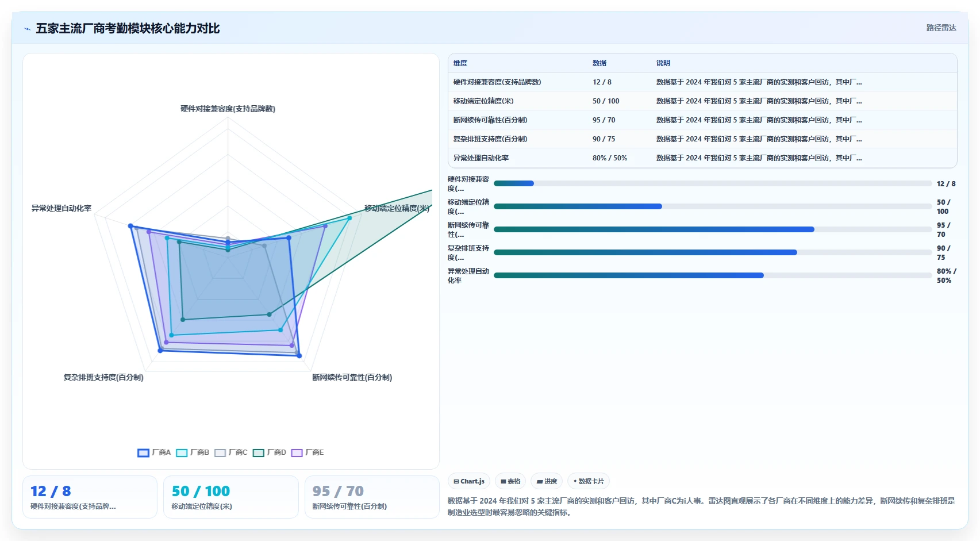The height and width of the screenshot is (541, 980).
Task: Select the 硬件对接兼容度 table row
Action: coord(702,82)
